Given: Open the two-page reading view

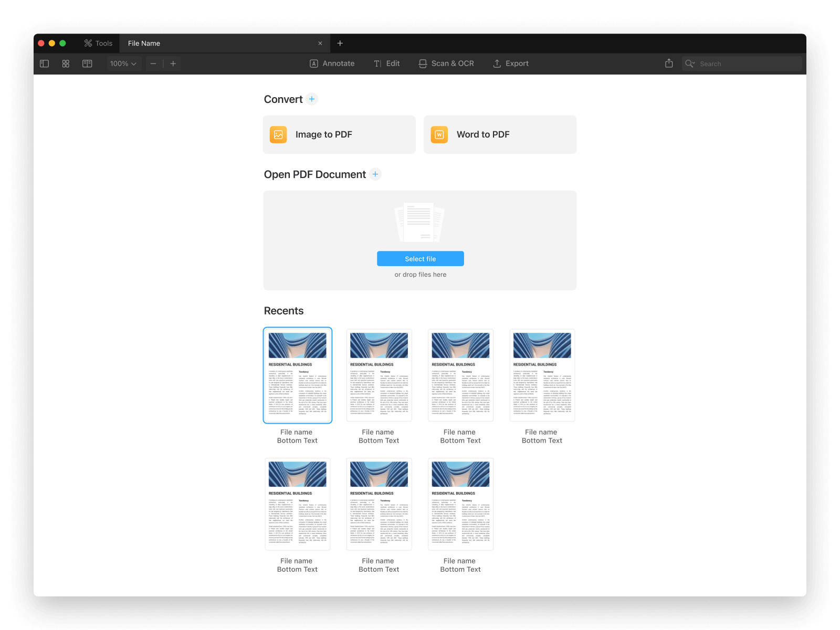Looking at the screenshot, I should click(x=87, y=64).
